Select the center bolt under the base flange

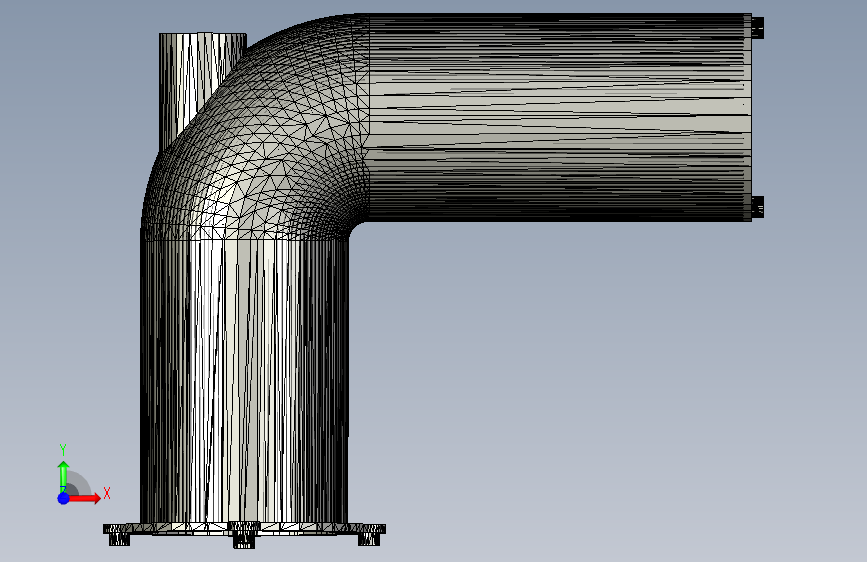click(x=244, y=539)
